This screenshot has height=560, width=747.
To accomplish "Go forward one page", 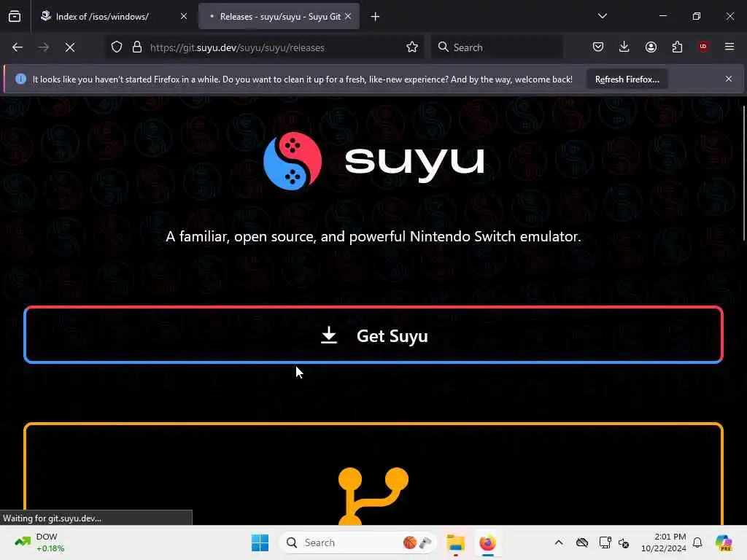I will [43, 47].
